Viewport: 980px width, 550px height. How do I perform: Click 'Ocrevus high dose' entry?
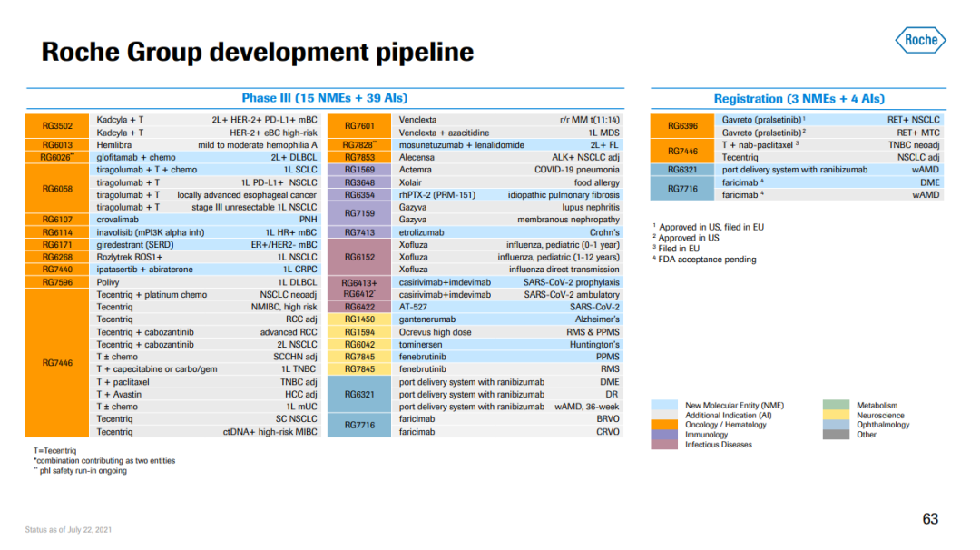coord(435,332)
